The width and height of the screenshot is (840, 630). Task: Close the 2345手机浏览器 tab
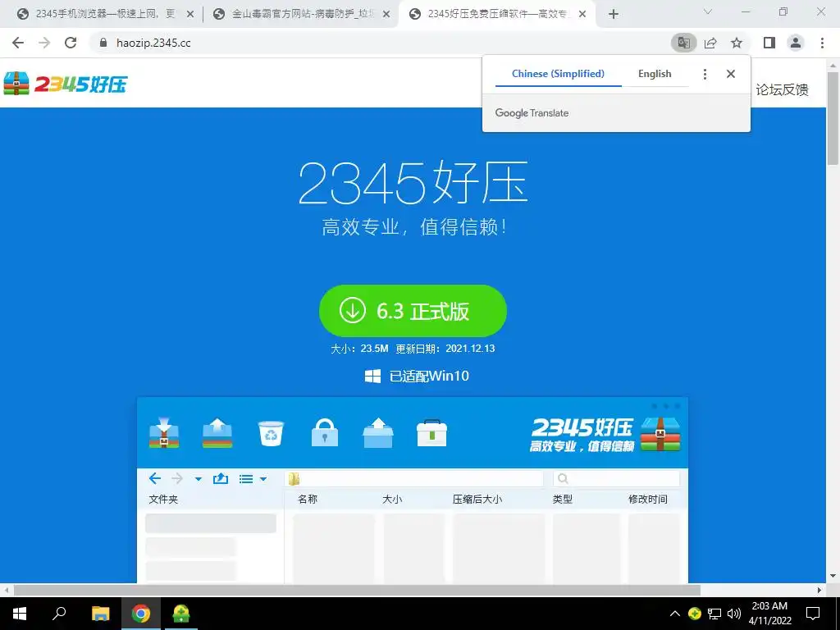pos(189,15)
